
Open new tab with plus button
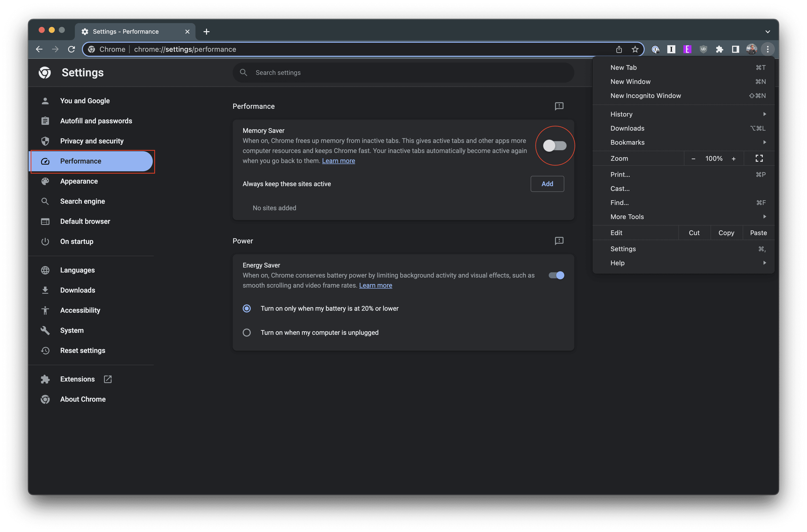[x=206, y=32]
